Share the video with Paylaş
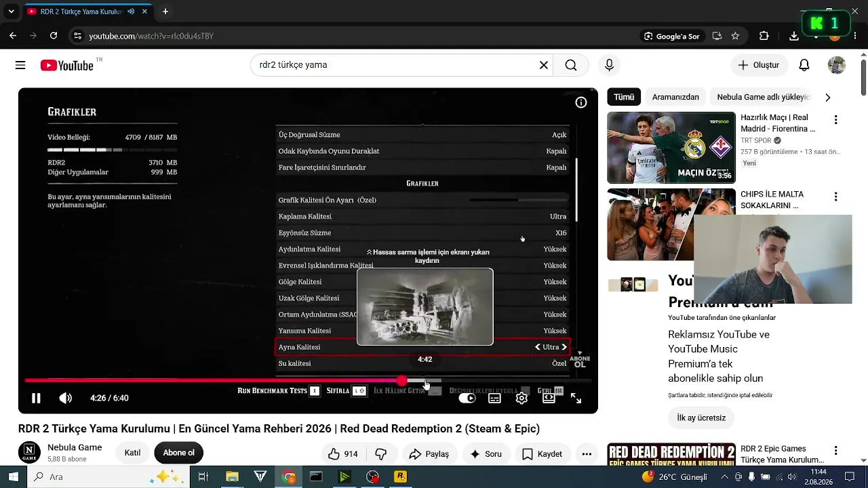Screen dimensions: 868x488 (x=429, y=454)
